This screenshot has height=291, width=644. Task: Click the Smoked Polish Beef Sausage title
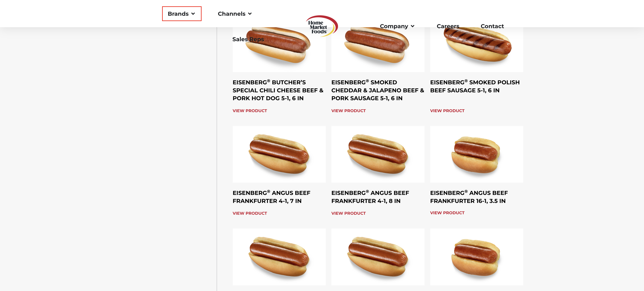(475, 86)
